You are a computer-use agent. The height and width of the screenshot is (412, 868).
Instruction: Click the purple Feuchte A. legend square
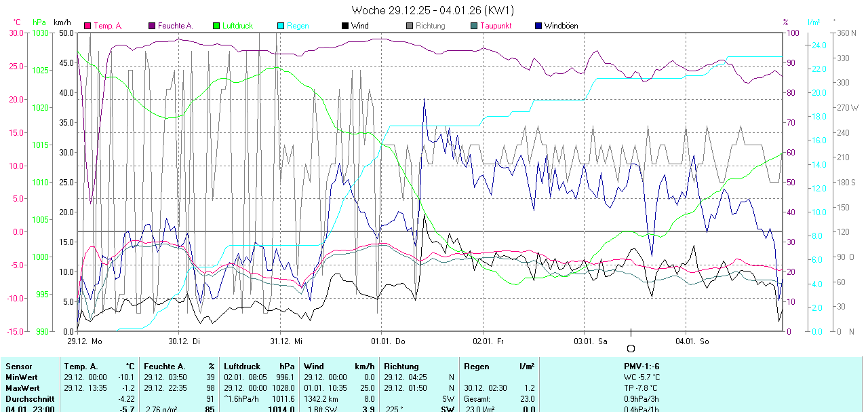point(152,26)
